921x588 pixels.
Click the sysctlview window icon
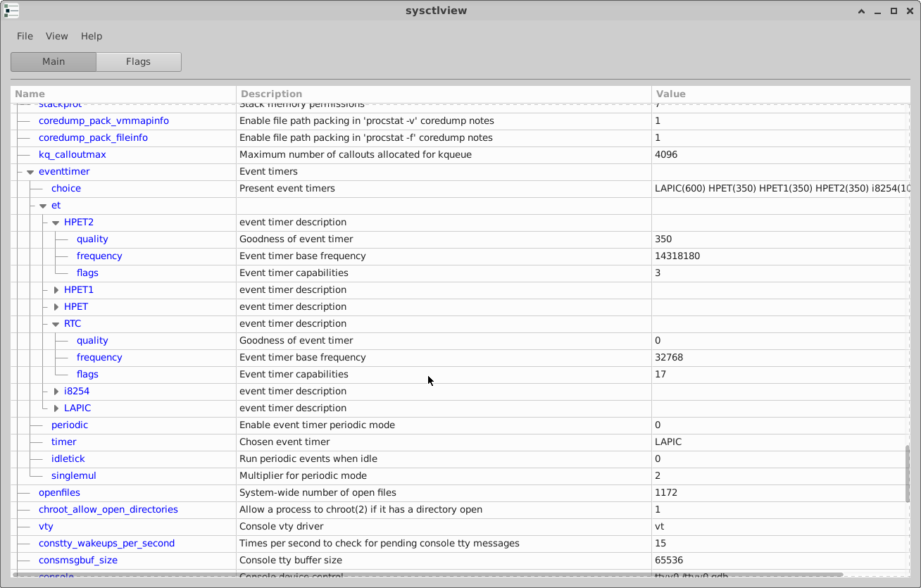[x=11, y=11]
